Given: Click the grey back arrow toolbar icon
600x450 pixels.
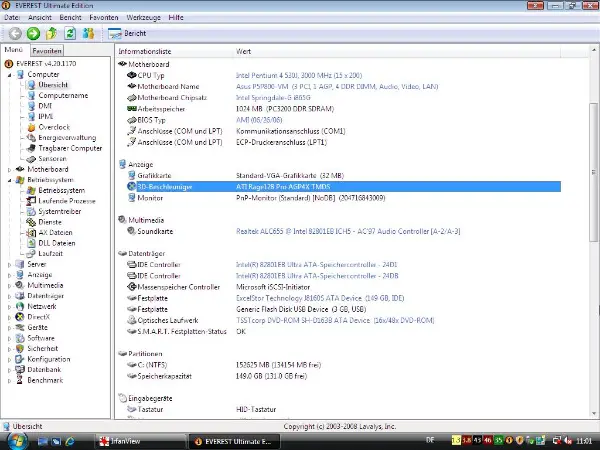Looking at the screenshot, I should coord(15,33).
